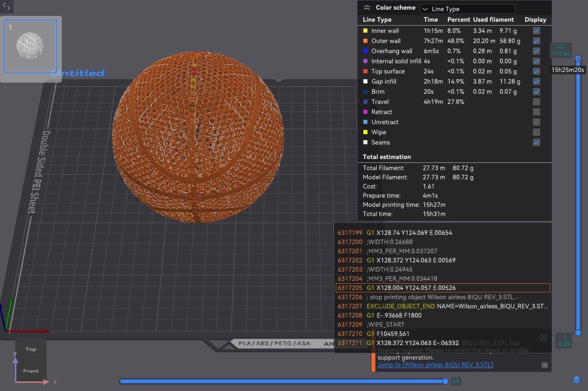
Task: Enable Unretract display checkbox
Action: [536, 122]
